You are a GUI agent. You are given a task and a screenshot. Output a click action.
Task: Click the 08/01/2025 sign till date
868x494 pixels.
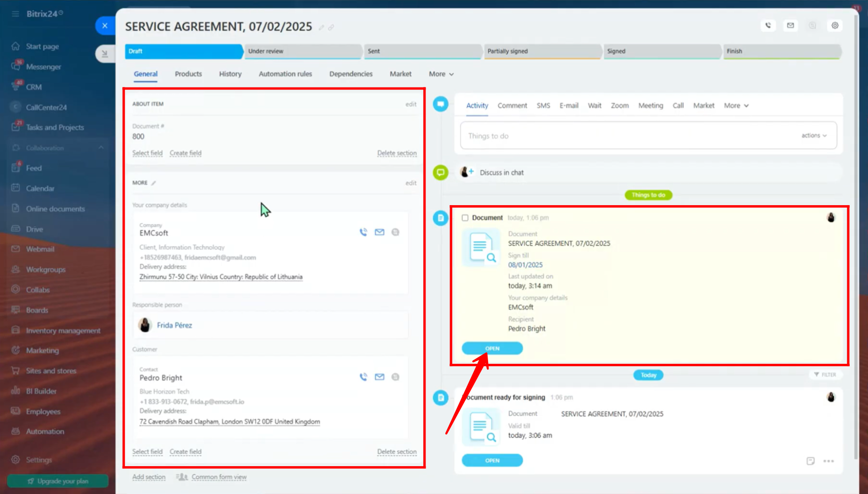pos(525,265)
